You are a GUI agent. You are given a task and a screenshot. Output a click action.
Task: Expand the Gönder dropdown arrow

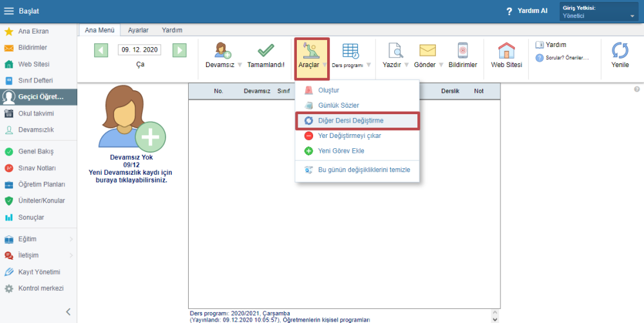click(441, 65)
